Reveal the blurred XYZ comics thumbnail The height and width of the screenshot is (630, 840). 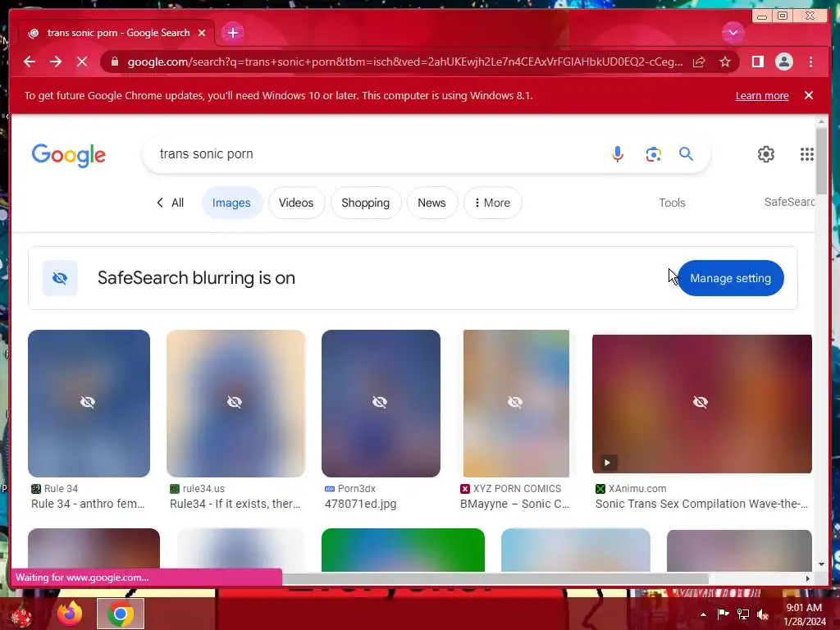[x=516, y=403]
